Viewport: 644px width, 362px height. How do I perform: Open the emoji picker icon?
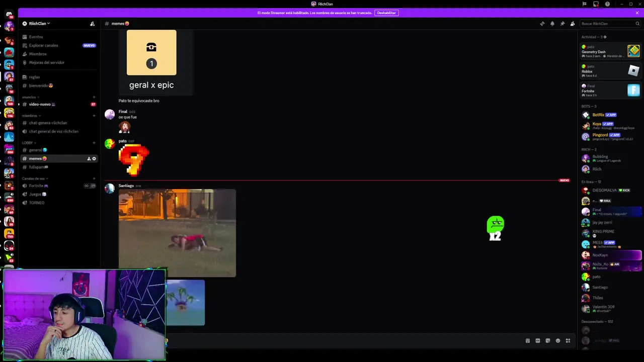pyautogui.click(x=557, y=341)
